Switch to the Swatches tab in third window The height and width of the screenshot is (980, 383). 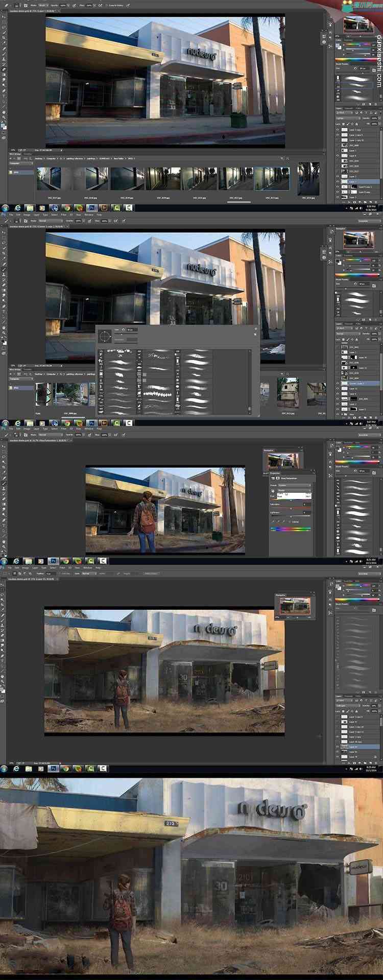click(x=349, y=442)
